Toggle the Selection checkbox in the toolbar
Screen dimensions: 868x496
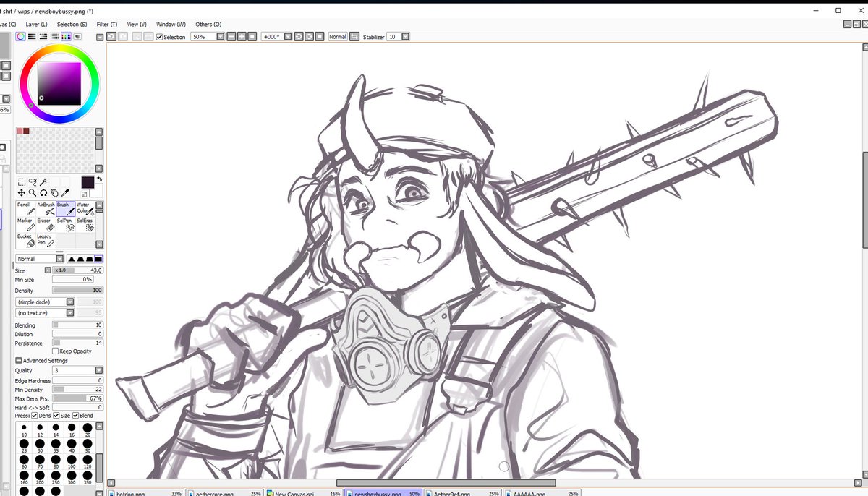(160, 36)
